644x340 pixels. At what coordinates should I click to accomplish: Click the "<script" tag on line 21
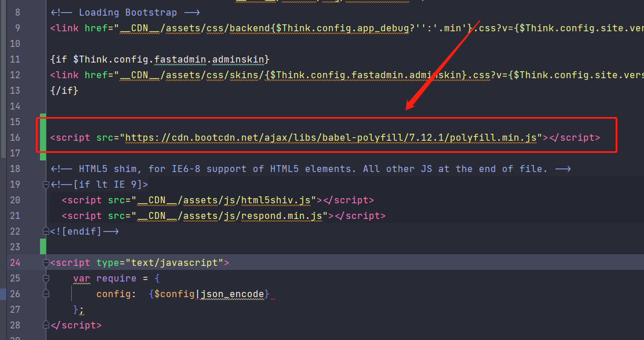point(82,216)
